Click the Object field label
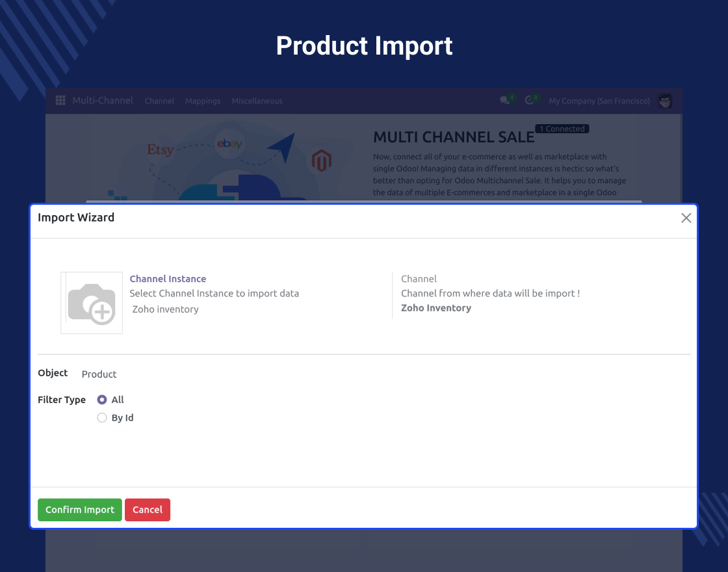This screenshot has height=572, width=728. pyautogui.click(x=53, y=373)
